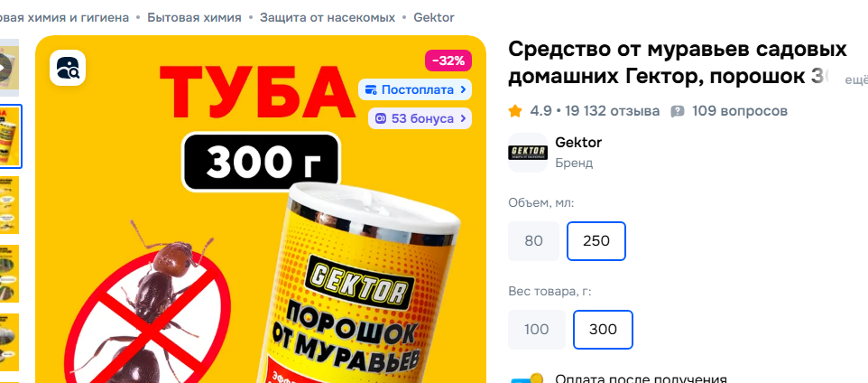The height and width of the screenshot is (383, 868).
Task: Select the 80 ml volume option
Action: click(x=533, y=241)
